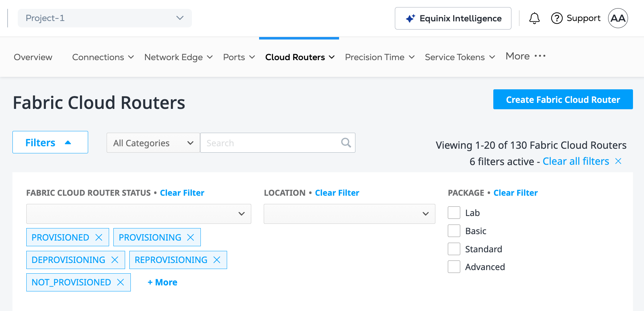Expand the Ports menu
Viewport: 644px width, 311px height.
point(239,57)
